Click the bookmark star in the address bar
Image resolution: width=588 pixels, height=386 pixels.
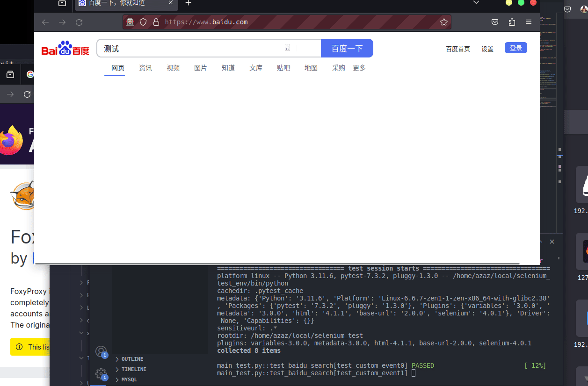444,22
